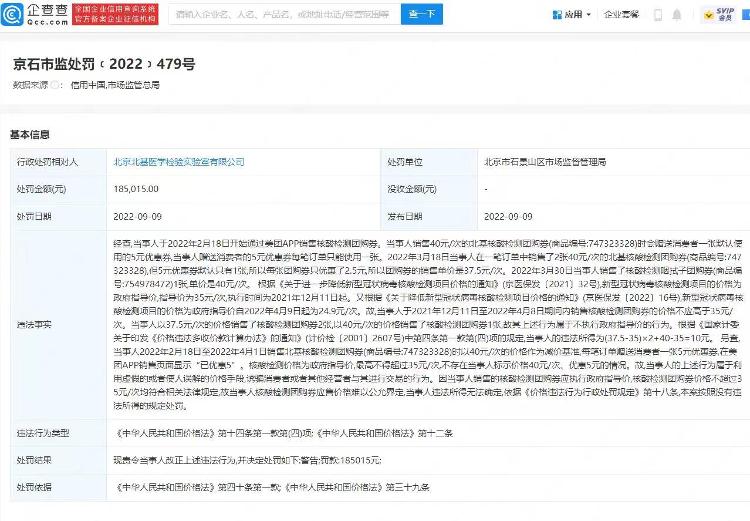
Task: Select the 基本信息 section heading
Action: coord(31,133)
